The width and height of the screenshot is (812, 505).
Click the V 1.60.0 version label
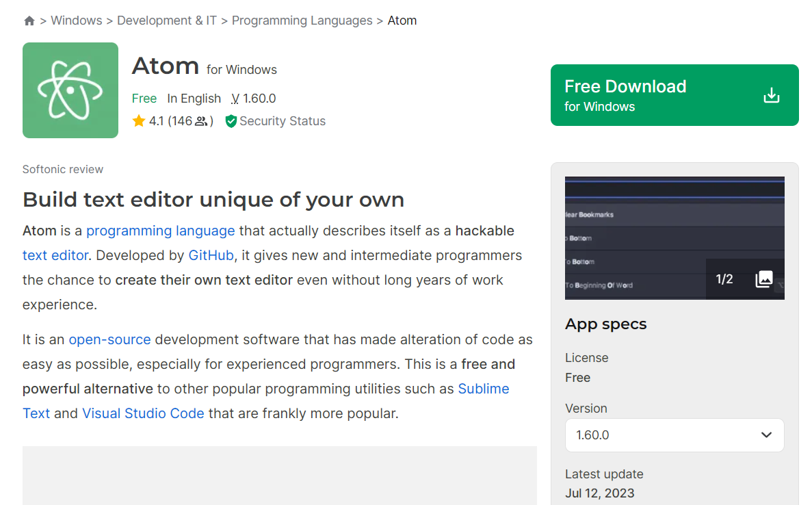click(x=253, y=99)
